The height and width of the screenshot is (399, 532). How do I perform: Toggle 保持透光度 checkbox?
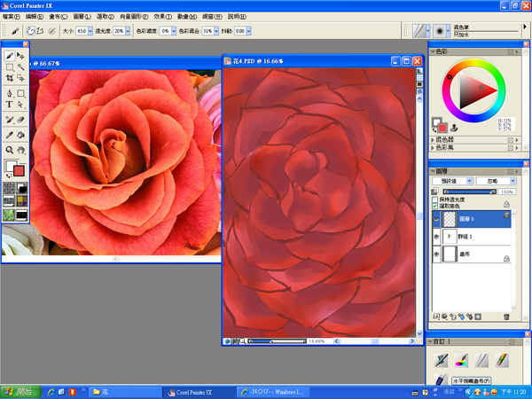tap(437, 199)
